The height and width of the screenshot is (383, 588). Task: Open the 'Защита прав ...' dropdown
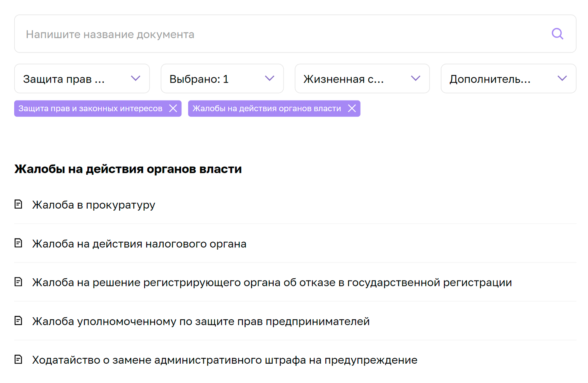82,79
